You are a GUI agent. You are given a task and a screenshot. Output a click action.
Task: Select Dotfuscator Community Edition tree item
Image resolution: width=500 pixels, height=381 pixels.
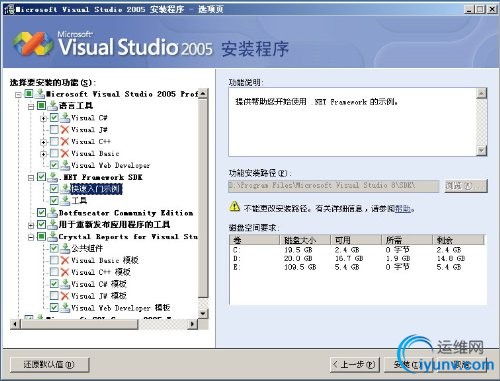pyautogui.click(x=126, y=213)
